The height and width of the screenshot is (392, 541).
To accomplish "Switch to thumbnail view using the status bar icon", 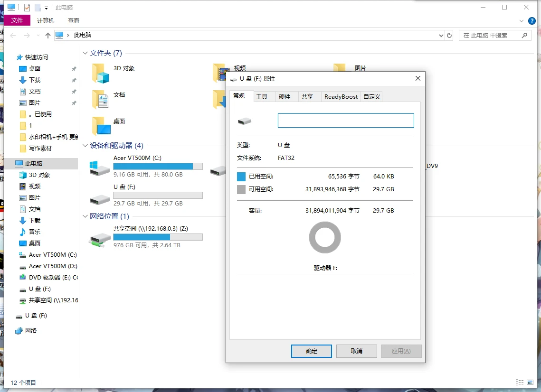I will point(531,382).
